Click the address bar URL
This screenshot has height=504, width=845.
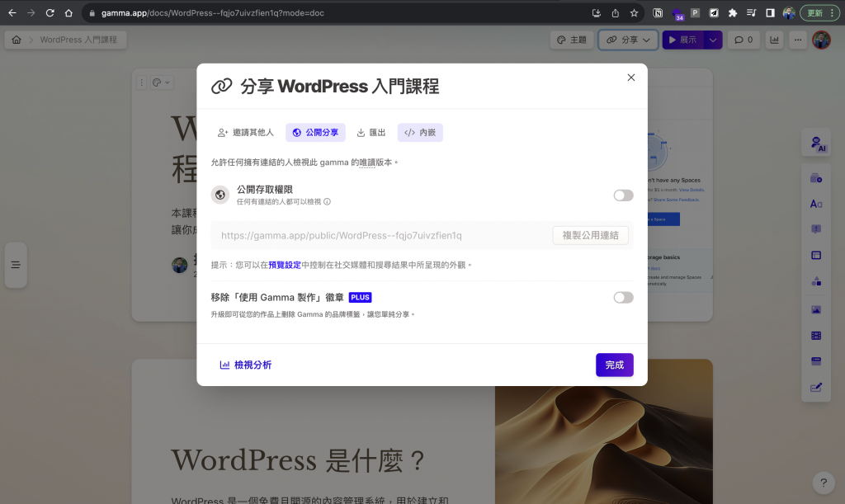tap(212, 13)
